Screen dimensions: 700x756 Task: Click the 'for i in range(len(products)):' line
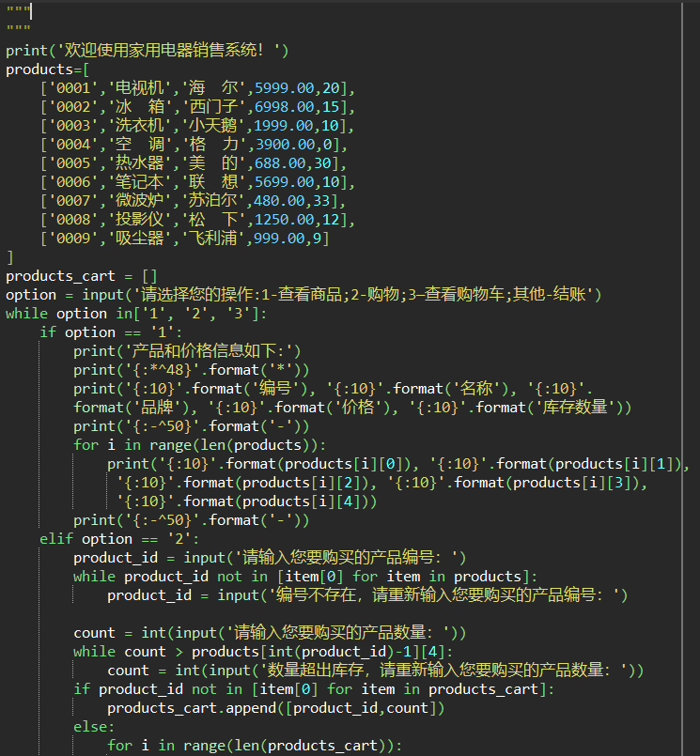[x=200, y=445]
